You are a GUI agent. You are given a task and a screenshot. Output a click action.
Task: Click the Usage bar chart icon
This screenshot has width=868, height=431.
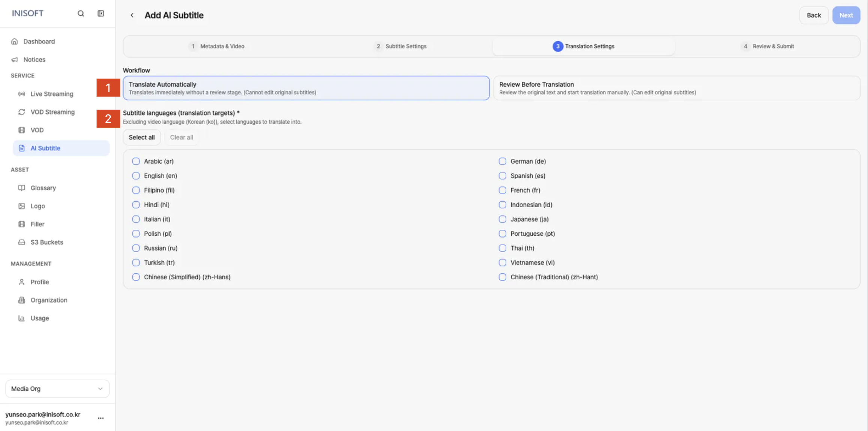[x=22, y=318]
